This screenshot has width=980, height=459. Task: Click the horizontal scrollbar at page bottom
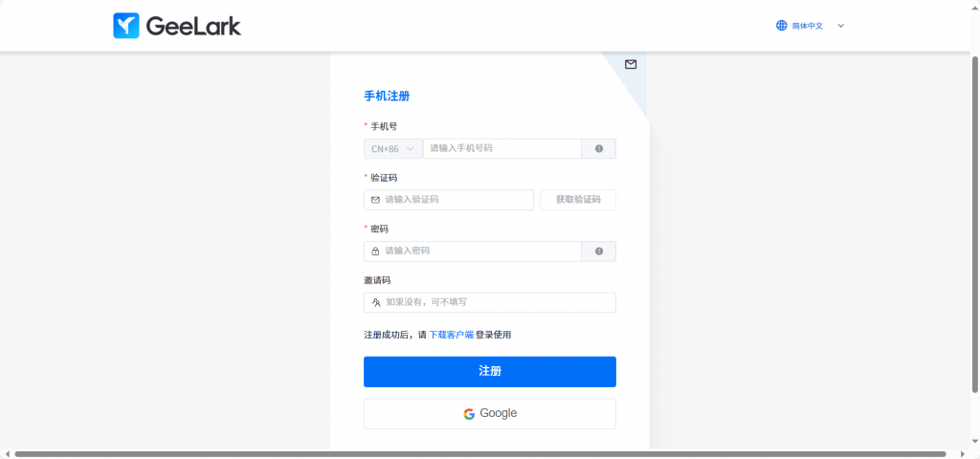pos(479,453)
